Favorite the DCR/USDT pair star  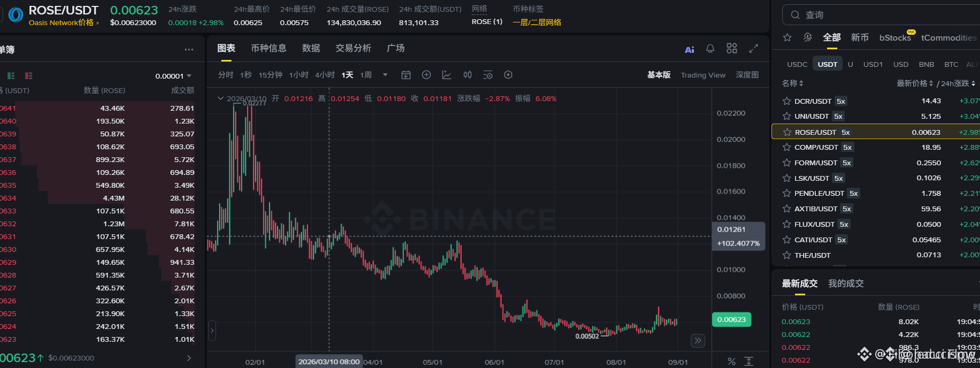[x=786, y=101]
